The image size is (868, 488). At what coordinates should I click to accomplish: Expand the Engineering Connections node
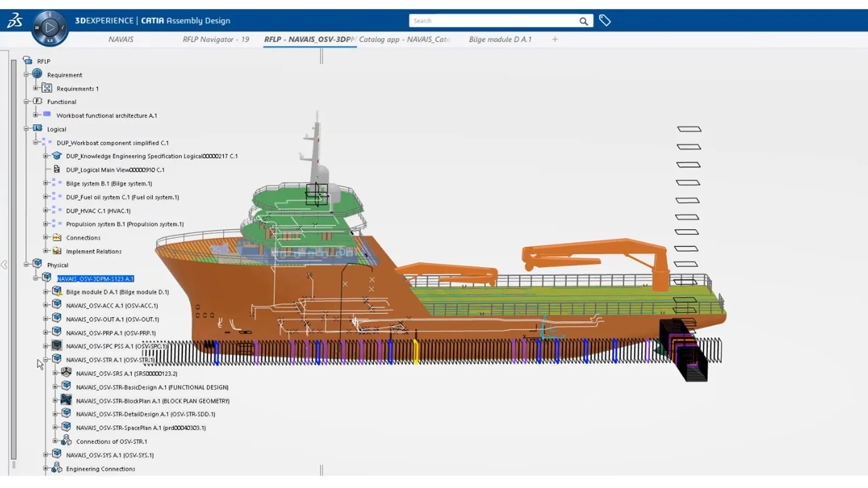[x=45, y=468]
